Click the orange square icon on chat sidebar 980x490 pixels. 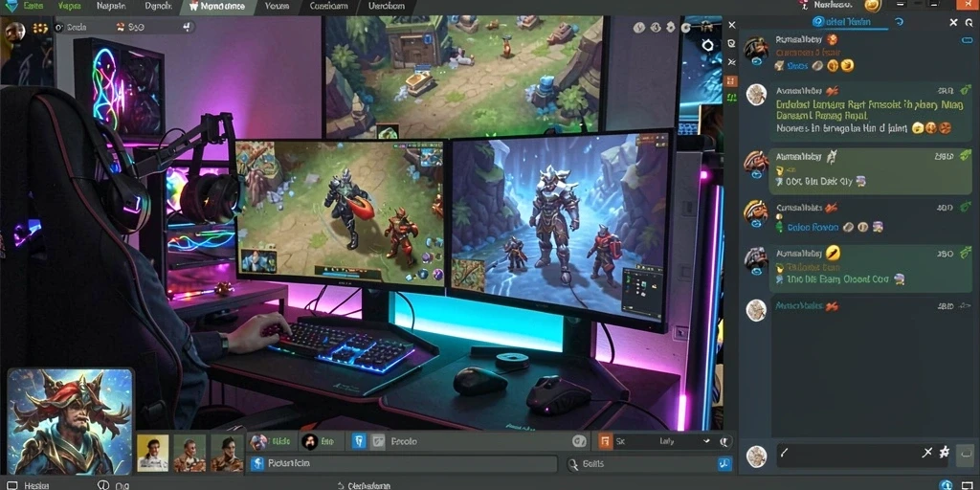coord(732,81)
